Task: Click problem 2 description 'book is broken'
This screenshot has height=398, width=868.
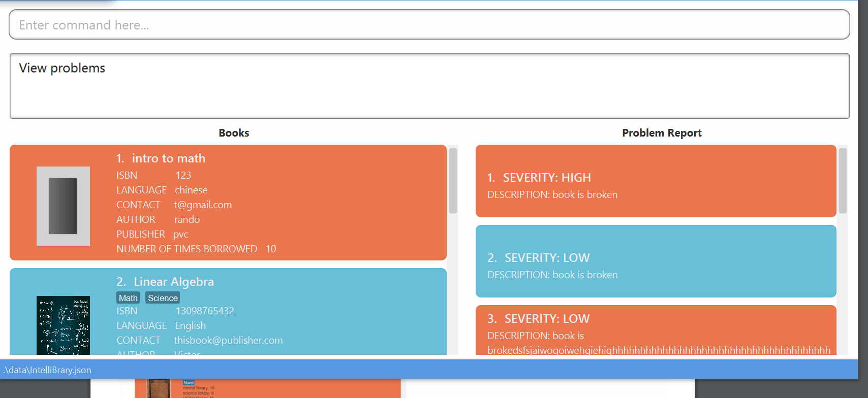Action: coord(585,275)
